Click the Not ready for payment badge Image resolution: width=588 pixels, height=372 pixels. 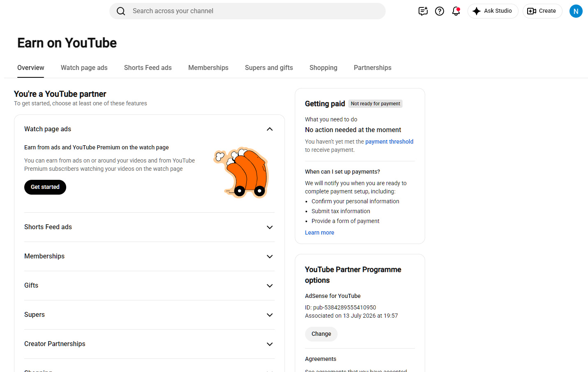[x=375, y=104]
